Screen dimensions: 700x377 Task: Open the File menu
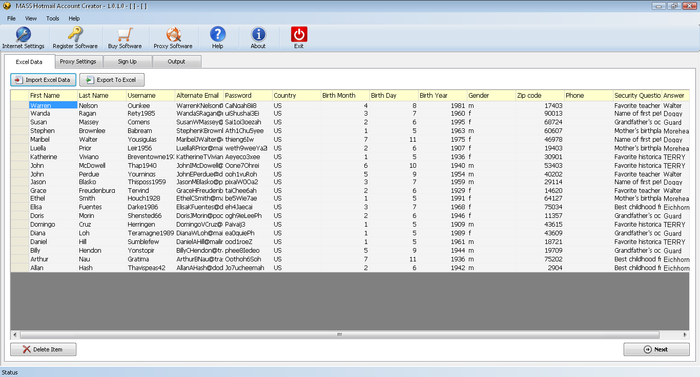point(11,18)
